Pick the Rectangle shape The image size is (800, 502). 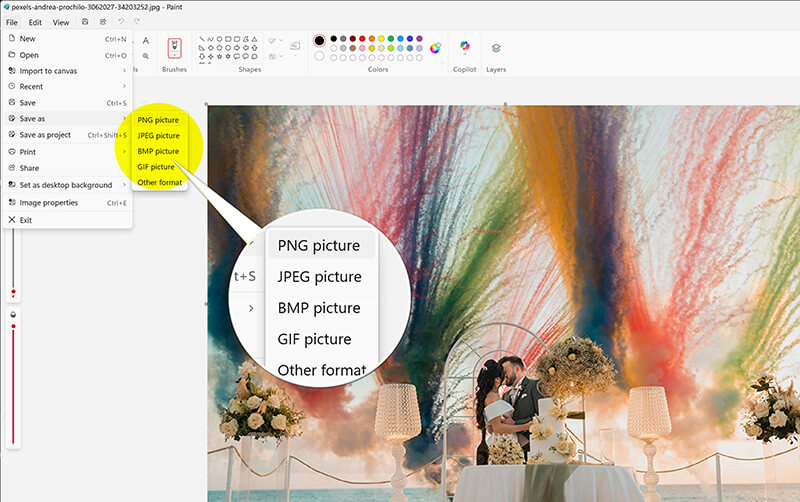pyautogui.click(x=229, y=39)
